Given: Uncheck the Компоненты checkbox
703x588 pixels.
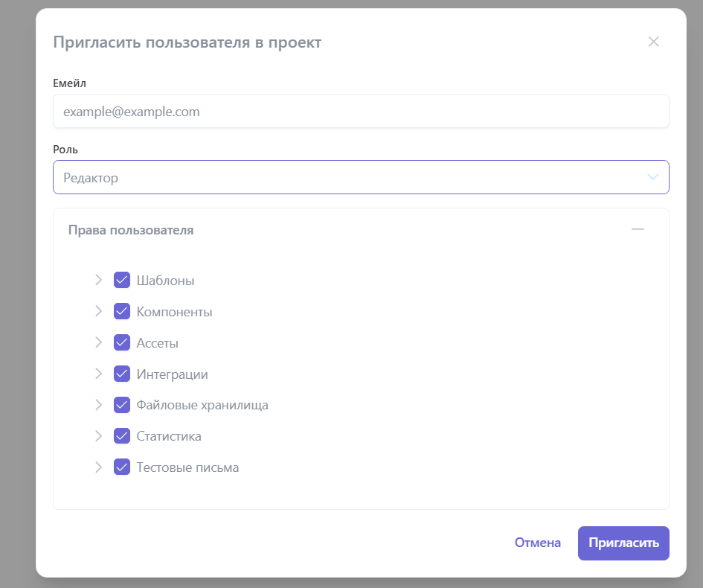Looking at the screenshot, I should pos(122,311).
